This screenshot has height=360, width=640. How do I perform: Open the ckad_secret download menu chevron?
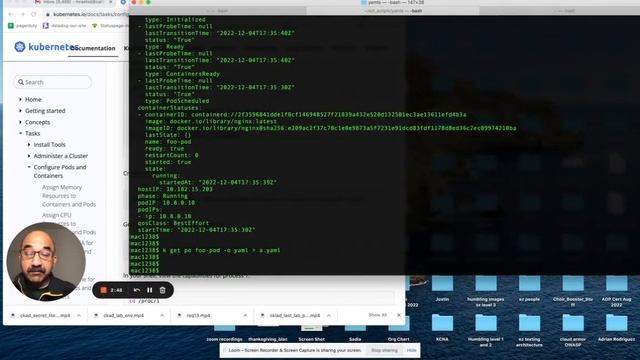coord(79,316)
